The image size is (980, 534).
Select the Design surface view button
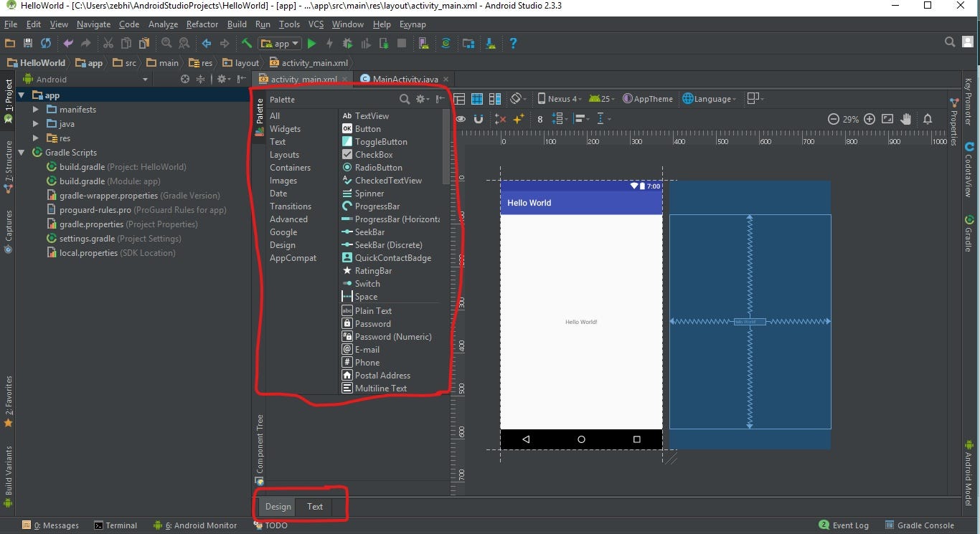coord(459,99)
